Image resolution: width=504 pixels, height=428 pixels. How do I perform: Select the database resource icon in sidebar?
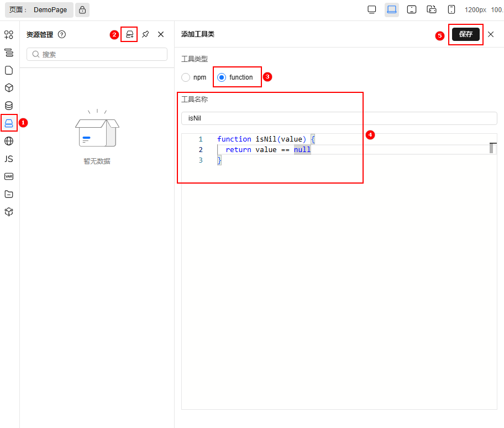(8, 105)
